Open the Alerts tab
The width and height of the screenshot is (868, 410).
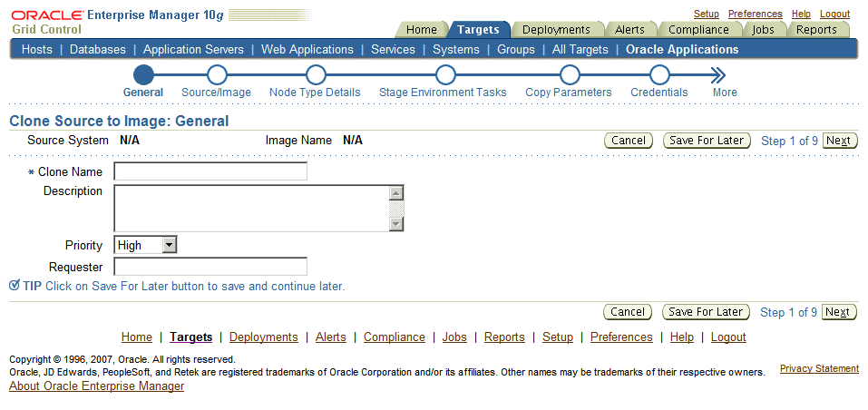629,30
